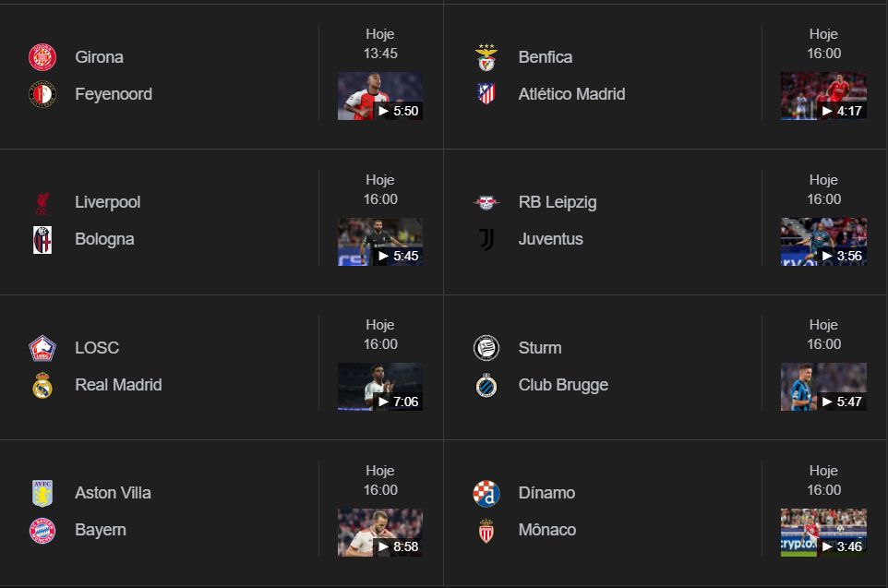Click the Liverpool liver bird crest
The height and width of the screenshot is (588, 888).
point(42,203)
